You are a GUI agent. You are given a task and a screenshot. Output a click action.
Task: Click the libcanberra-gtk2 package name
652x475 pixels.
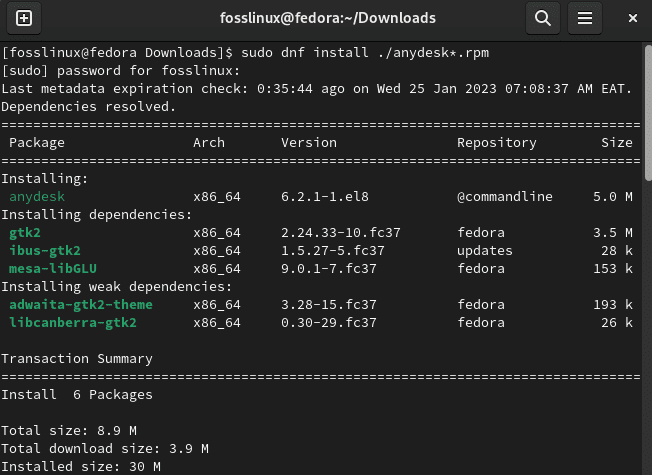(x=73, y=323)
